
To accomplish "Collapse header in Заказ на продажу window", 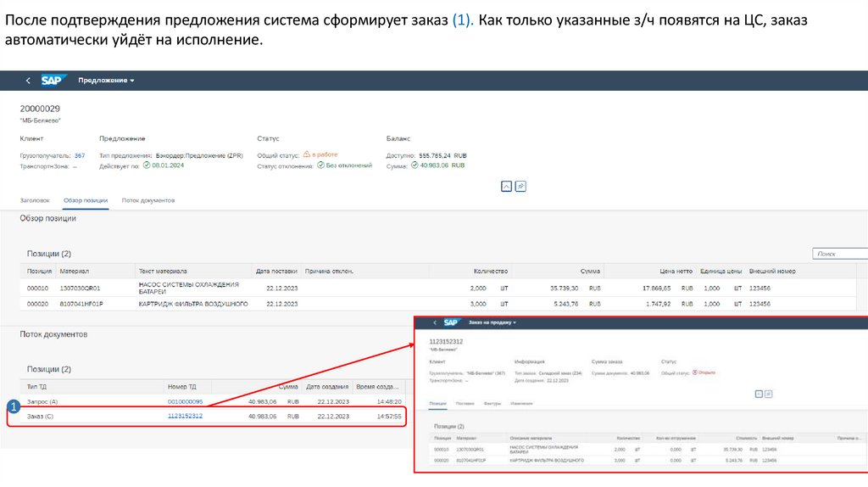I will click(x=759, y=394).
